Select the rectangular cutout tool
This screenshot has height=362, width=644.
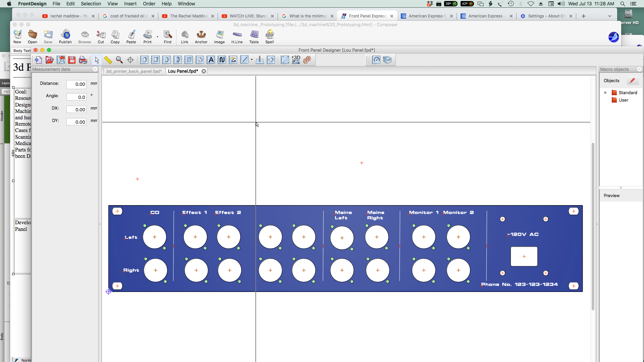coord(156,60)
